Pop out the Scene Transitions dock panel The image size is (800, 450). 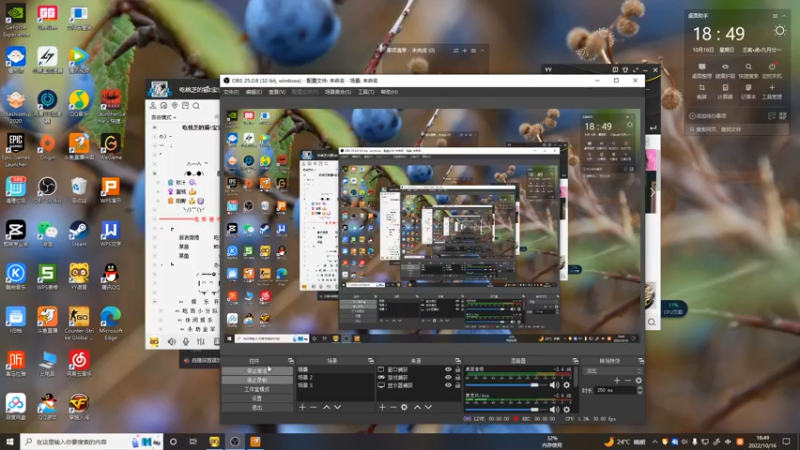641,361
